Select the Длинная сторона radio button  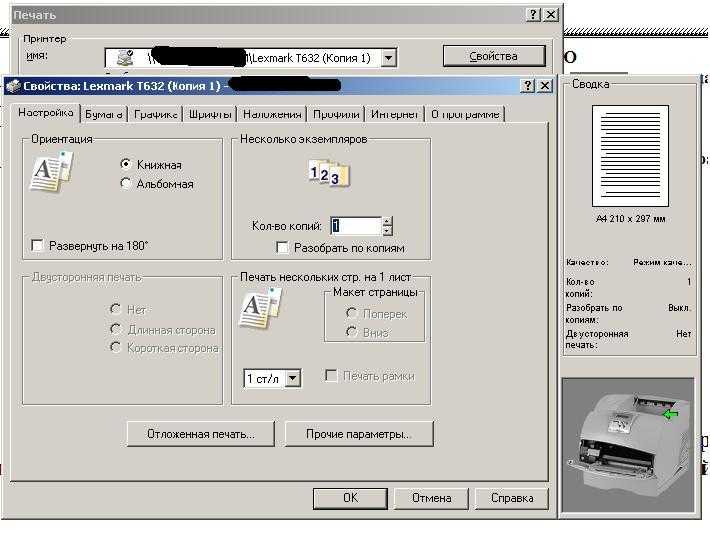116,329
